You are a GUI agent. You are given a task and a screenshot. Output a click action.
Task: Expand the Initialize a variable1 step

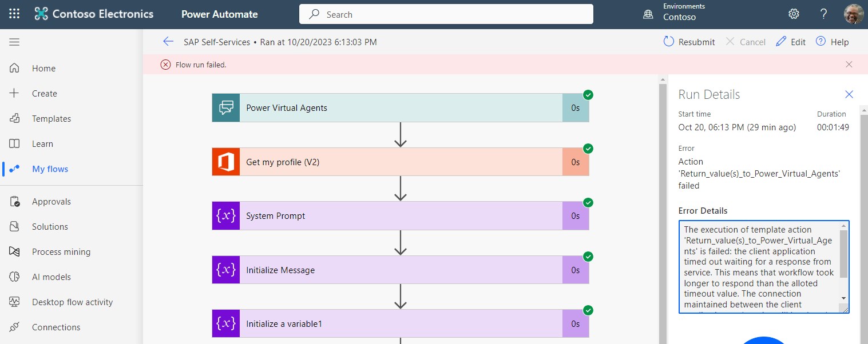pyautogui.click(x=401, y=323)
